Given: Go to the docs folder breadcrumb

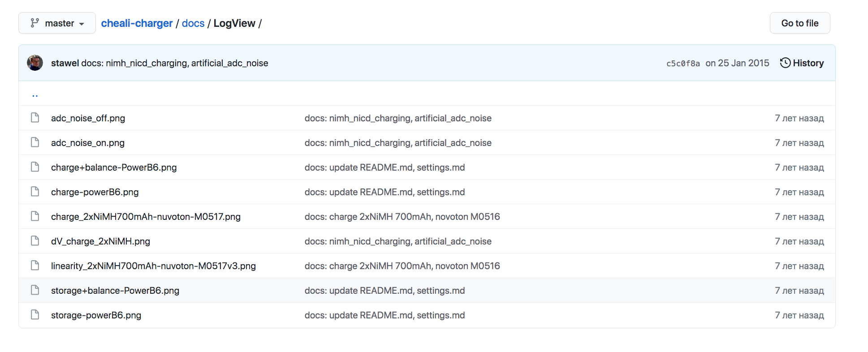Looking at the screenshot, I should pos(193,23).
